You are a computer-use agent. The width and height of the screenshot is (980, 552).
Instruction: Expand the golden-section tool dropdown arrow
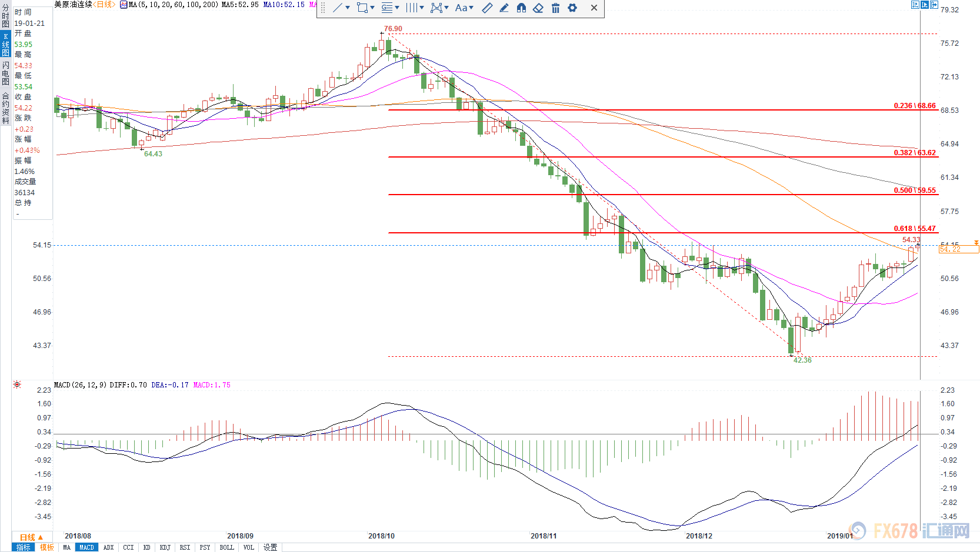[x=397, y=8]
